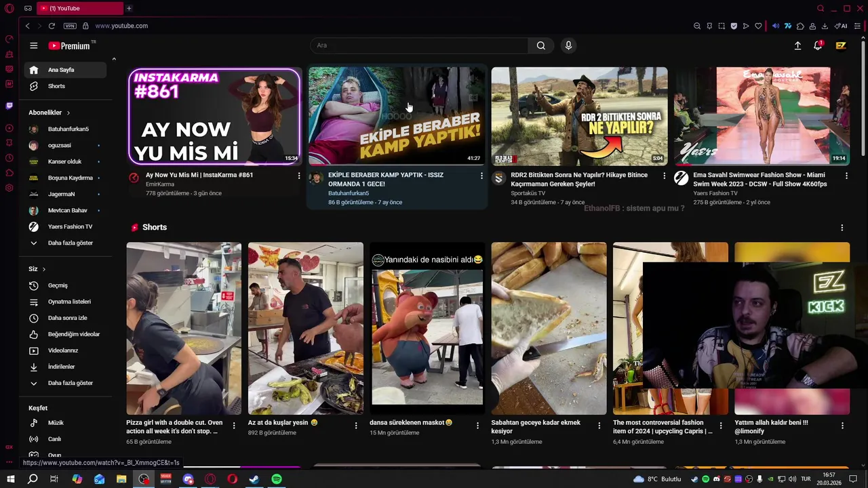Click the Ara search input field

coord(419,45)
